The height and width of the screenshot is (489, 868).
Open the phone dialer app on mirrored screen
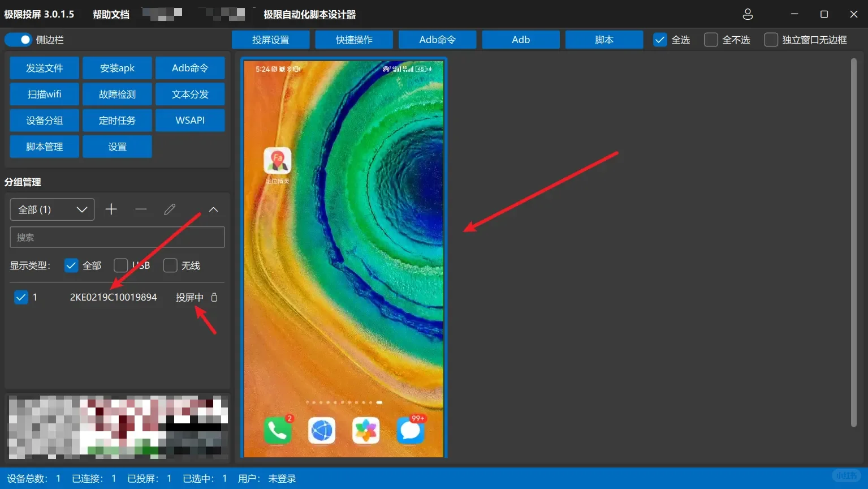[278, 431]
